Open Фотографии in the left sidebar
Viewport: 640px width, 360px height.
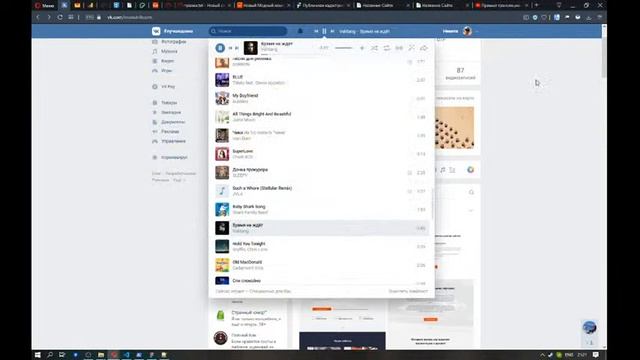tap(174, 42)
